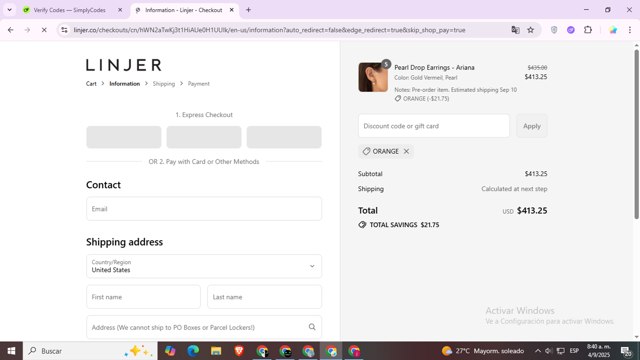The image size is (640, 360).
Task: Open File Explorer from the taskbar
Action: (x=216, y=351)
